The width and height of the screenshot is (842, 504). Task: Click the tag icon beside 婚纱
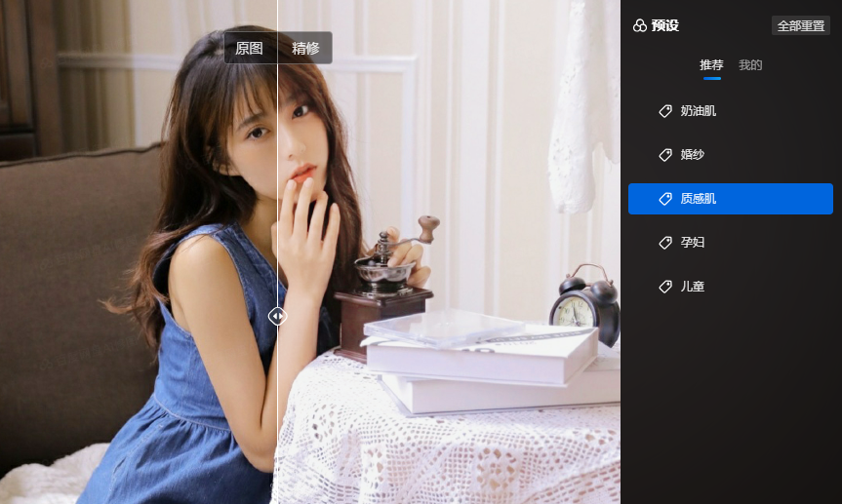pos(665,155)
